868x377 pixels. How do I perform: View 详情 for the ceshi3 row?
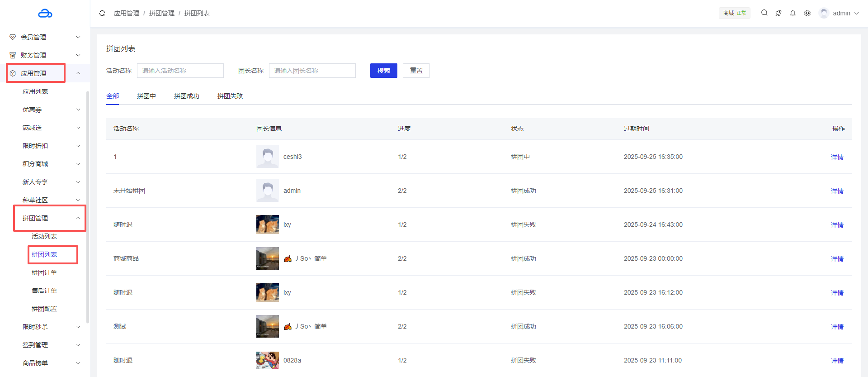(837, 157)
